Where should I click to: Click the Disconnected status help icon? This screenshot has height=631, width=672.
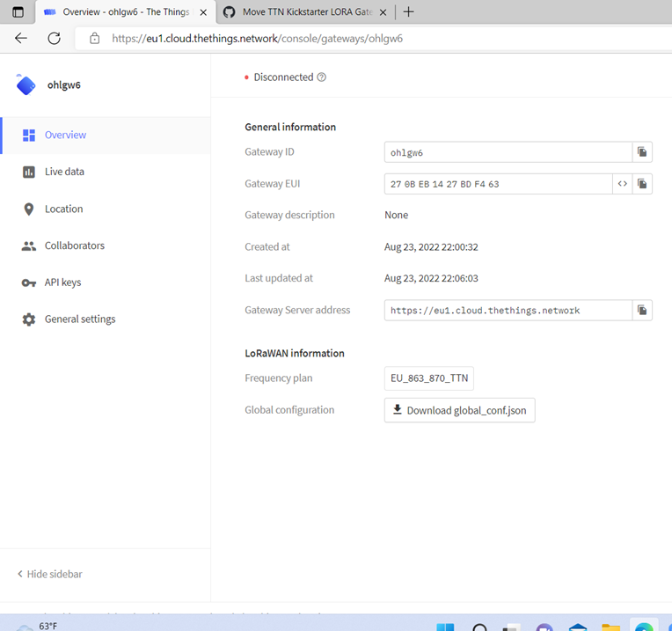[x=322, y=77]
